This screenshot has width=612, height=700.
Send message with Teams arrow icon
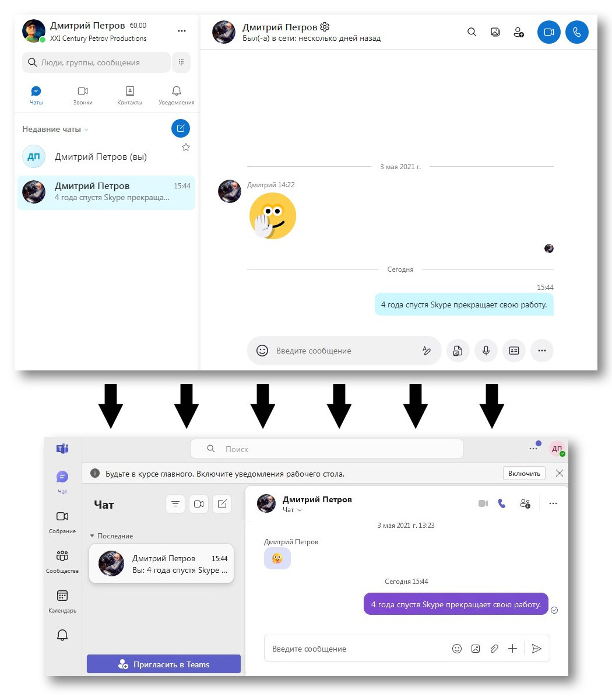(x=537, y=649)
